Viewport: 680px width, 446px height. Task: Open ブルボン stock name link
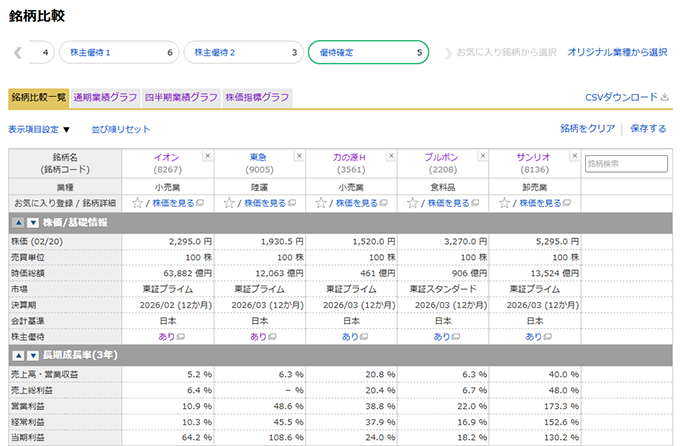point(441,157)
